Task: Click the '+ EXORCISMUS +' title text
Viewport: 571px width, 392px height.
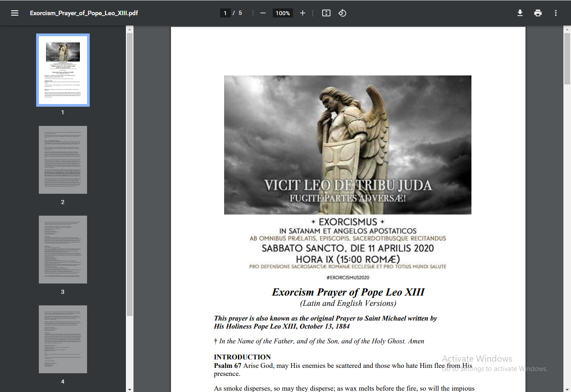Action: pyautogui.click(x=348, y=222)
